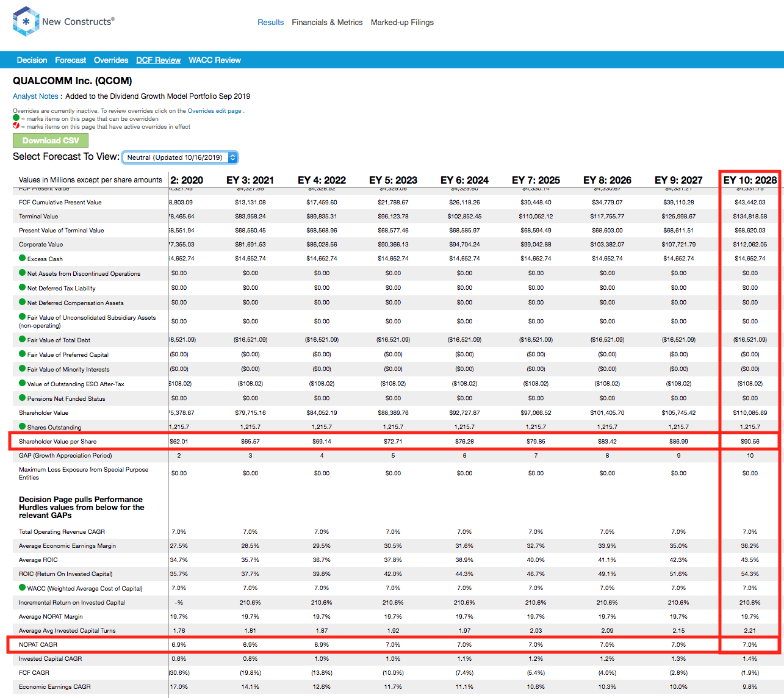Click Shareholder Value $110,085.69 cell

(750, 412)
